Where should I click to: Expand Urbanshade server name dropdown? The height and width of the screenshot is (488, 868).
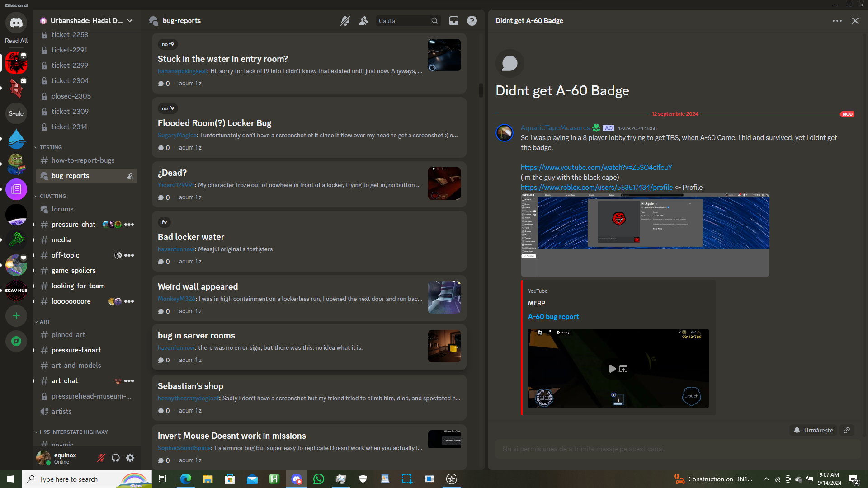(x=86, y=21)
